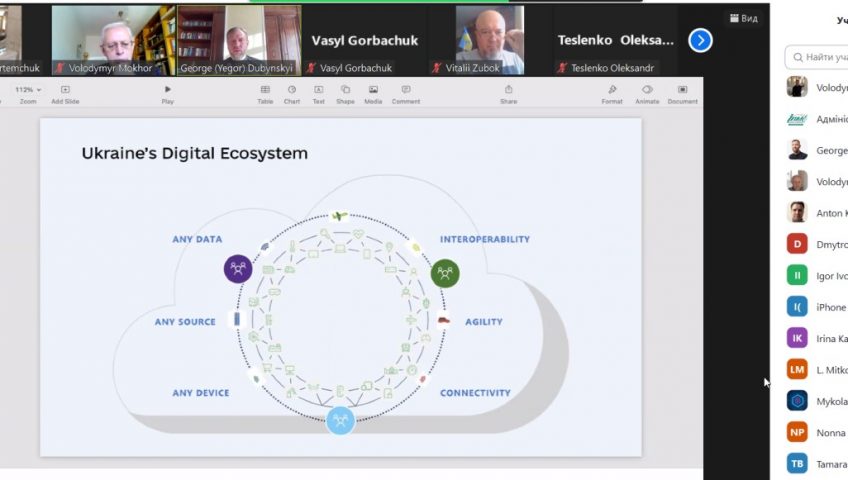This screenshot has height=480, width=848.
Task: Select participant Igor with green II avatar
Action: coord(817,276)
